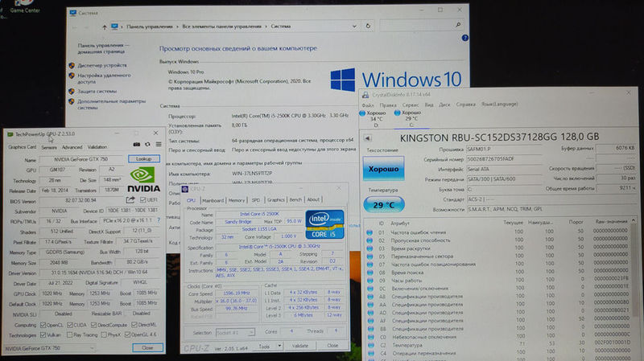
Task: Click the Close button in CPU-Z
Action: coord(332,346)
